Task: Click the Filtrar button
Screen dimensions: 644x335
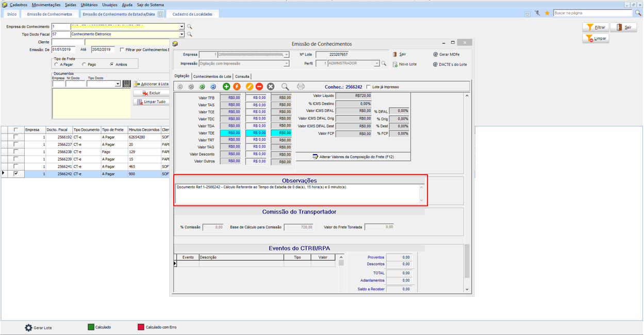Action: point(596,27)
